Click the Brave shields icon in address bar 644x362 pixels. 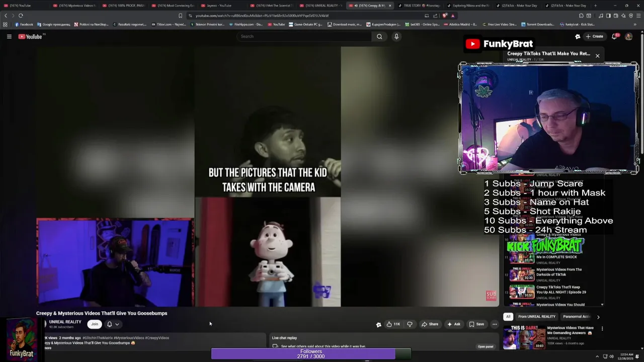pyautogui.click(x=445, y=16)
